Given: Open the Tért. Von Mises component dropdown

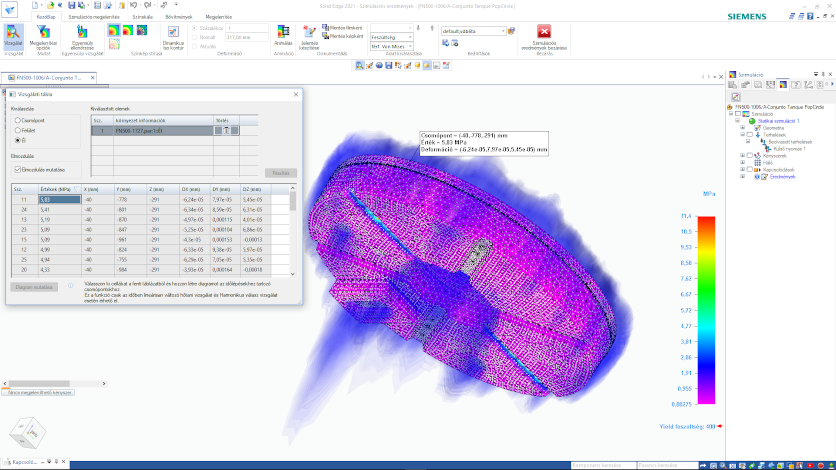Looking at the screenshot, I should [x=391, y=46].
